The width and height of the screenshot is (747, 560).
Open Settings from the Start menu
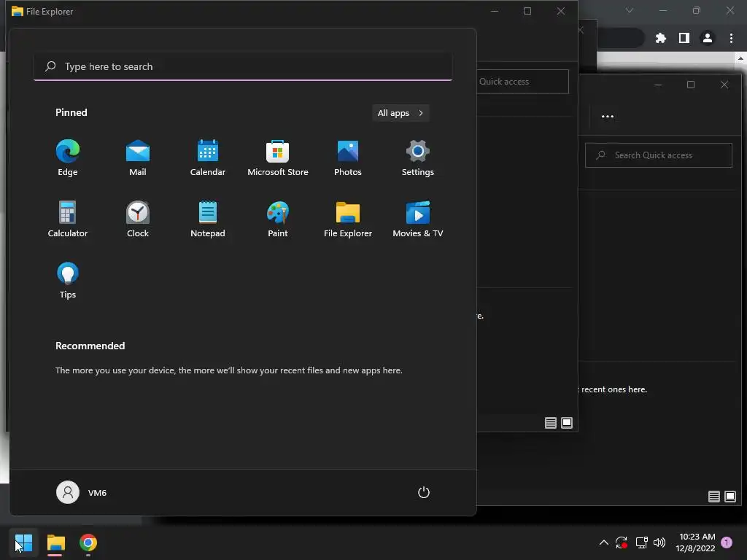click(x=418, y=158)
